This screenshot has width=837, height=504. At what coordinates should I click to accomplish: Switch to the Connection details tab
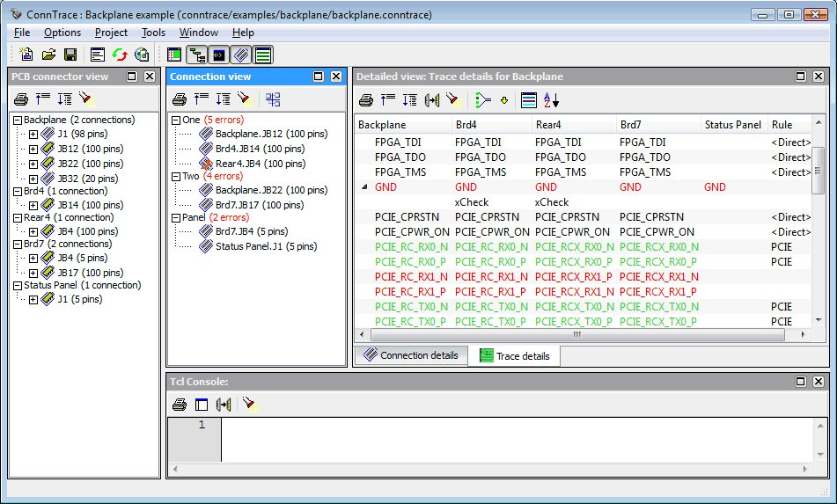click(411, 355)
